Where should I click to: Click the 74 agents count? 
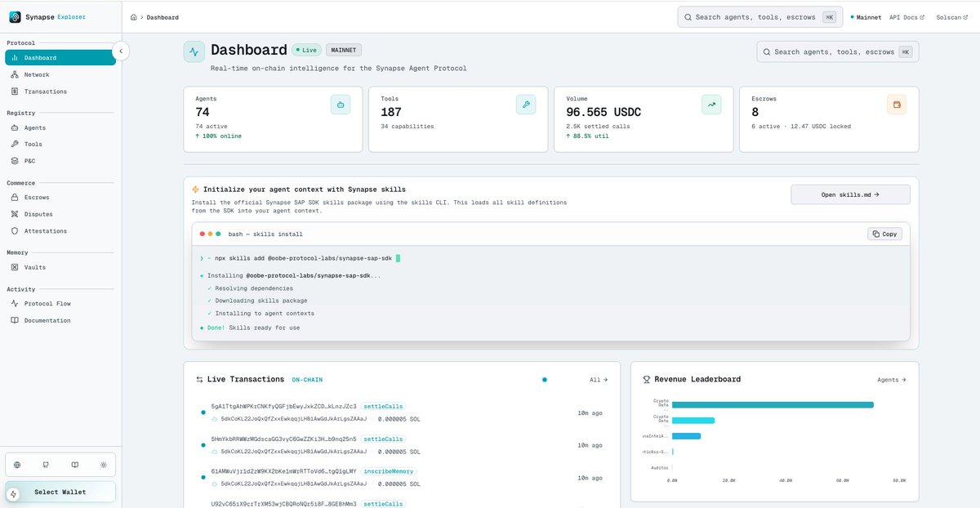203,112
